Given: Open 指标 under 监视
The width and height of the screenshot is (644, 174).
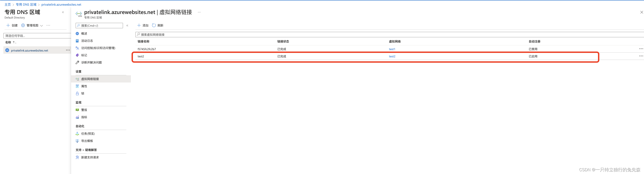Looking at the screenshot, I should [84, 117].
